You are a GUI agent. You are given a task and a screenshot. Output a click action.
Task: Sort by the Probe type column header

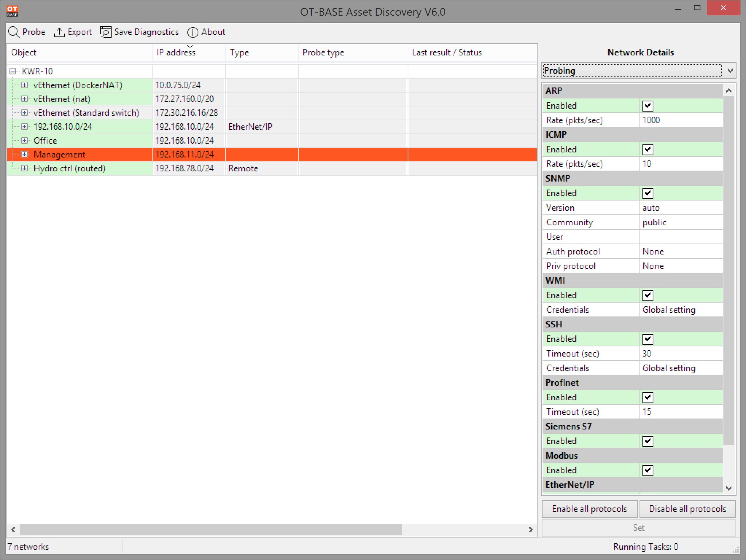pyautogui.click(x=353, y=52)
